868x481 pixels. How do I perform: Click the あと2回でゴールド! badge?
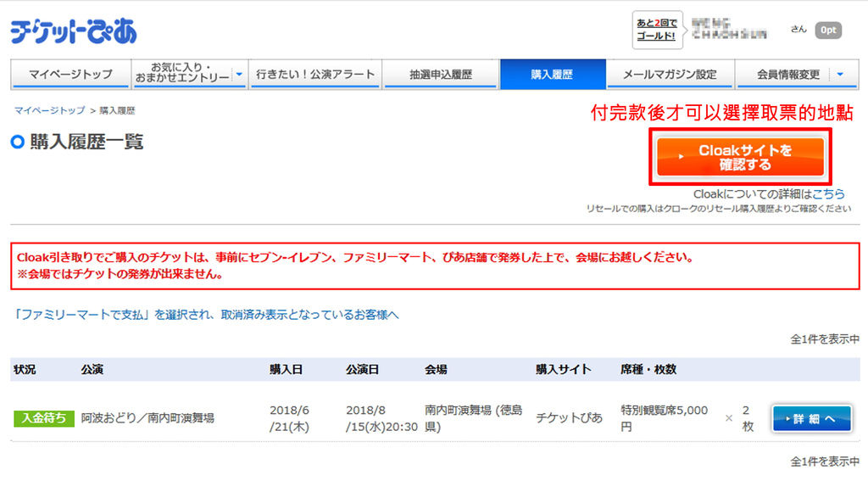tap(657, 30)
